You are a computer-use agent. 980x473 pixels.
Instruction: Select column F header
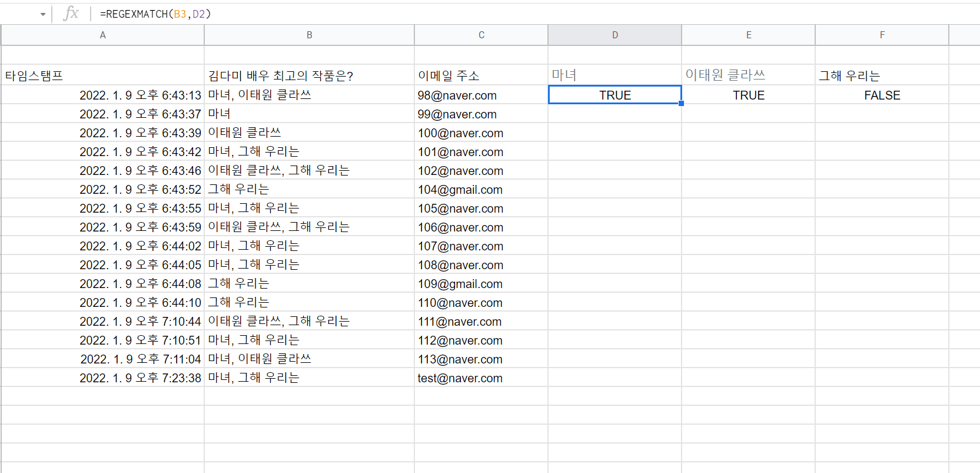click(882, 35)
